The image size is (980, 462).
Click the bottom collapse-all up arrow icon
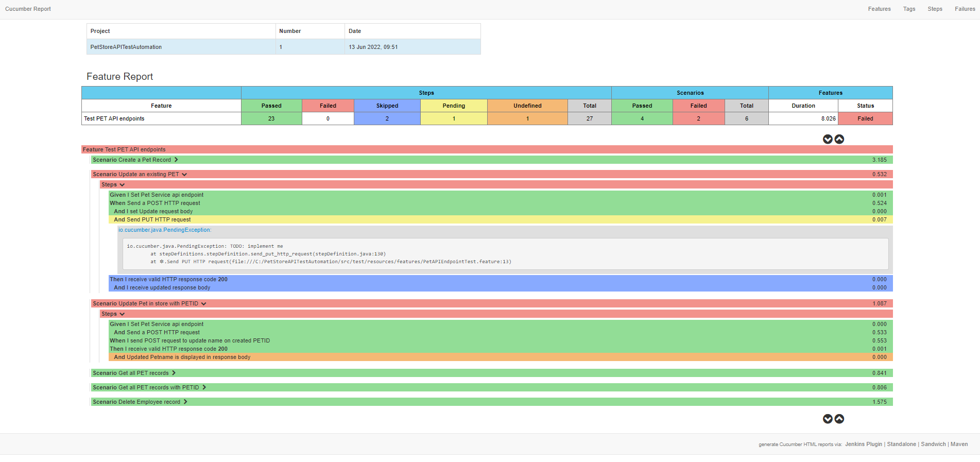pos(839,419)
